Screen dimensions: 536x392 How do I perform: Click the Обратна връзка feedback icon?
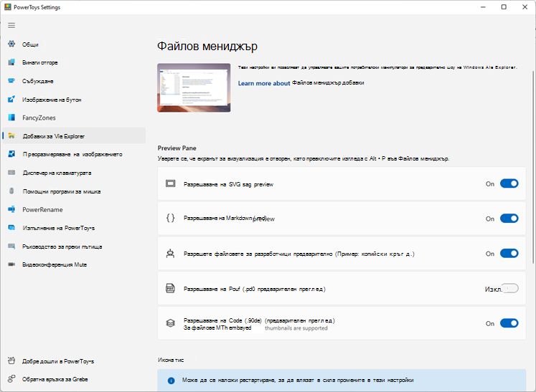(x=11, y=378)
